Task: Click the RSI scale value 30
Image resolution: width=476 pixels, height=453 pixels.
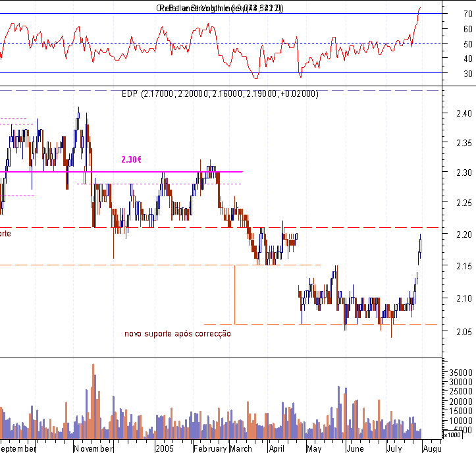Action: tap(468, 74)
